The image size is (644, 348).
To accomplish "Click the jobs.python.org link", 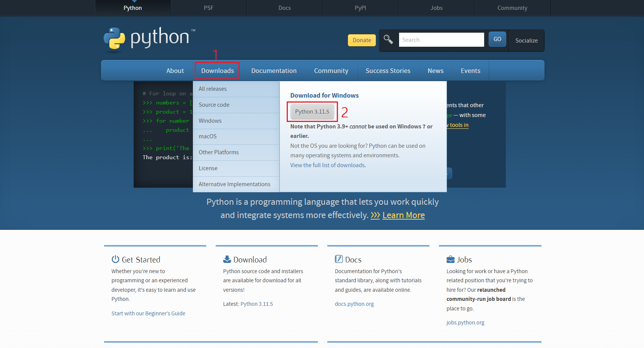I will coord(466,323).
